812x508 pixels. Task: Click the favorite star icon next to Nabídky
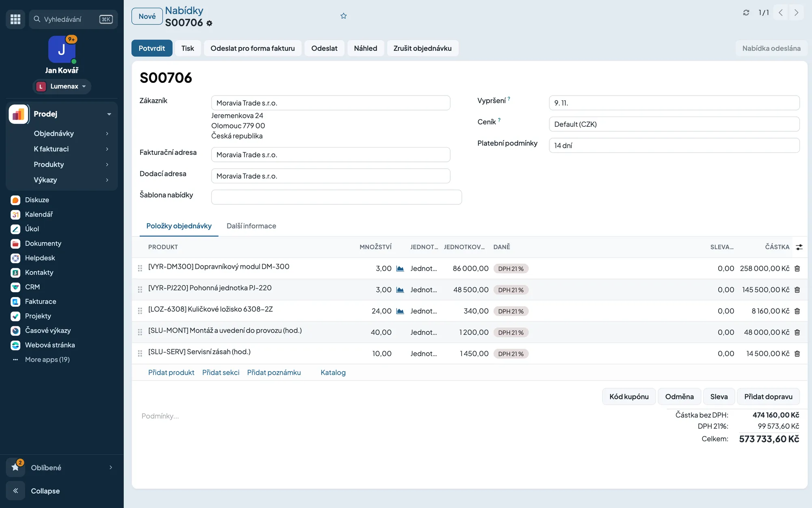tap(343, 16)
